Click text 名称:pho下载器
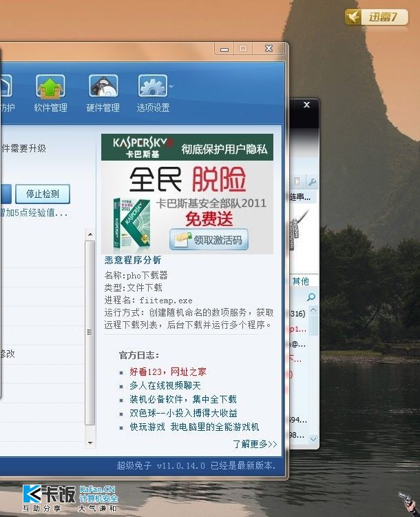This screenshot has height=517, width=420. coord(136,275)
